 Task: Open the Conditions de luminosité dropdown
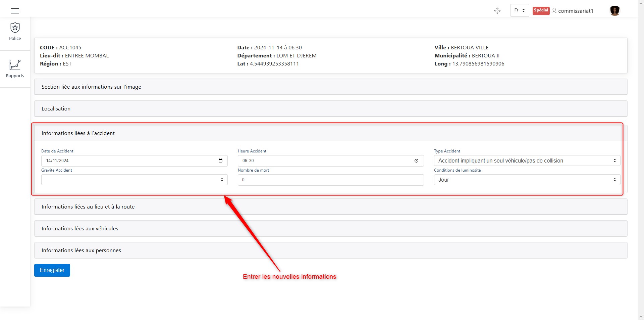(527, 180)
